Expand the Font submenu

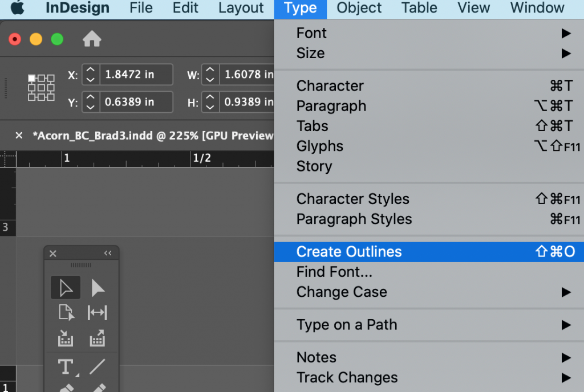coord(429,33)
